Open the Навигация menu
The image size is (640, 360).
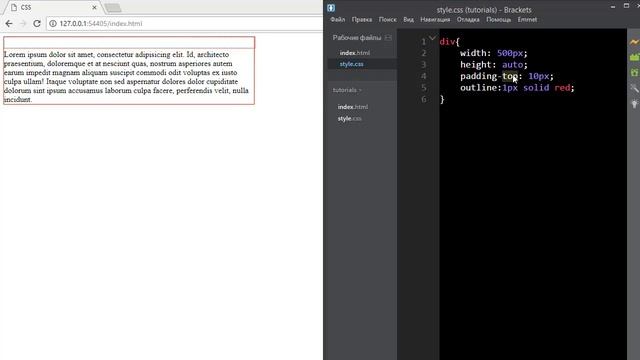coord(435,19)
